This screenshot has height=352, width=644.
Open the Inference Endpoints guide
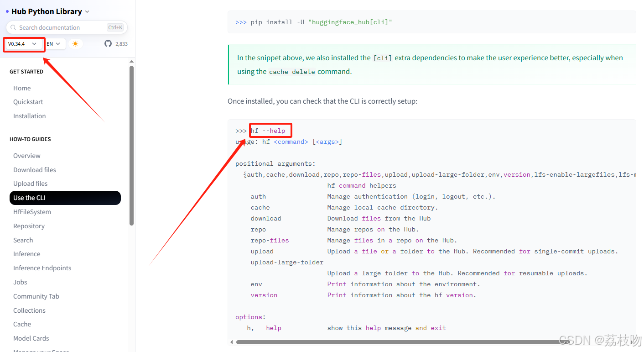42,268
